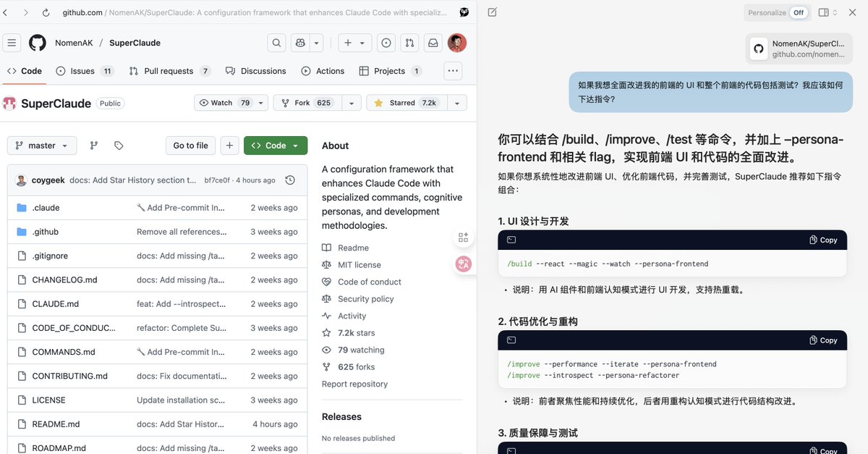The width and height of the screenshot is (868, 454).
Task: Open the .claude folder
Action: tap(46, 208)
